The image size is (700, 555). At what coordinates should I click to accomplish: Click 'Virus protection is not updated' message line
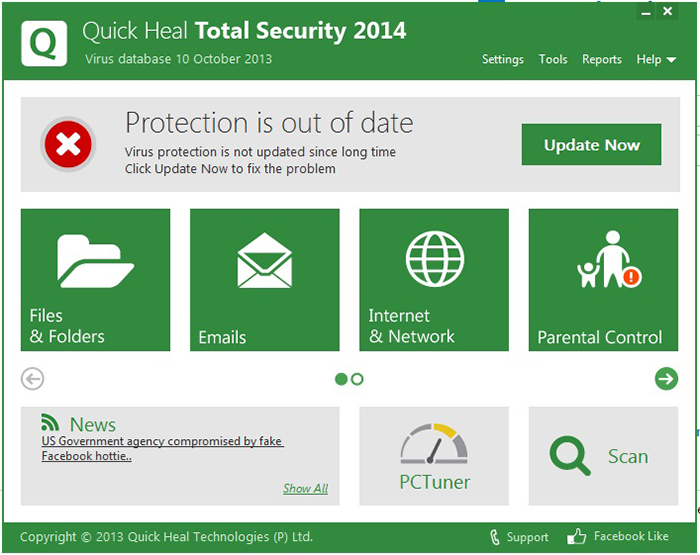[260, 152]
